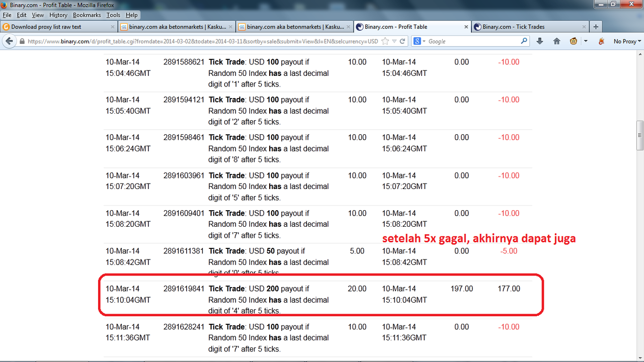Go back with the browser back arrow
Image resolution: width=644 pixels, height=362 pixels.
pos(9,41)
